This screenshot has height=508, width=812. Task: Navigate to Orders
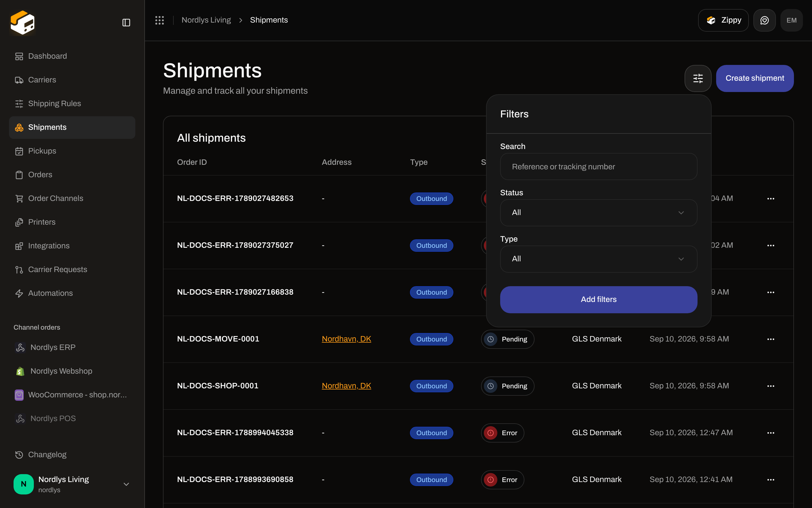72,175
